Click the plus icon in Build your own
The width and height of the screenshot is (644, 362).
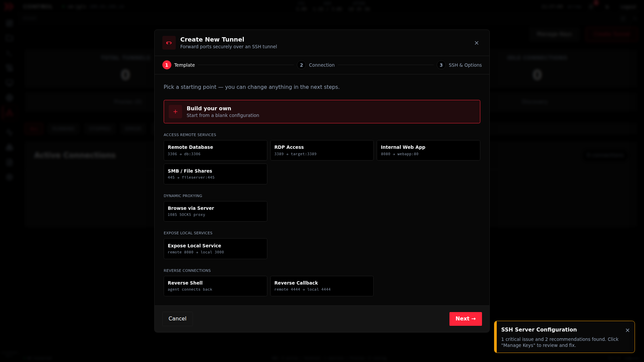point(175,112)
